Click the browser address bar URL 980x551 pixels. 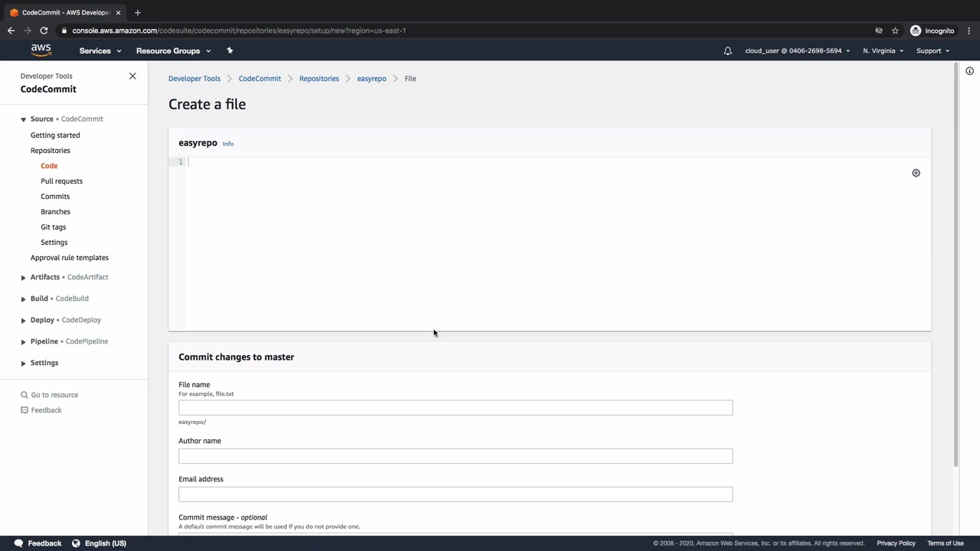(239, 31)
